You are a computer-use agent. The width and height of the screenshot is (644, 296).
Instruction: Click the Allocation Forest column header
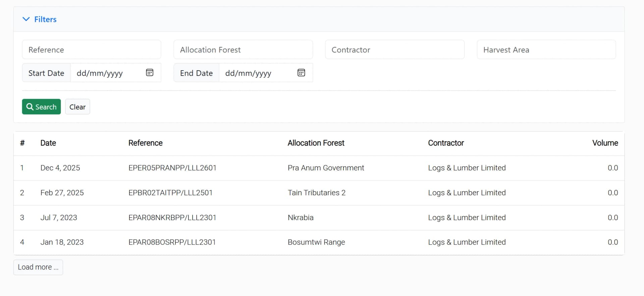[x=316, y=143]
